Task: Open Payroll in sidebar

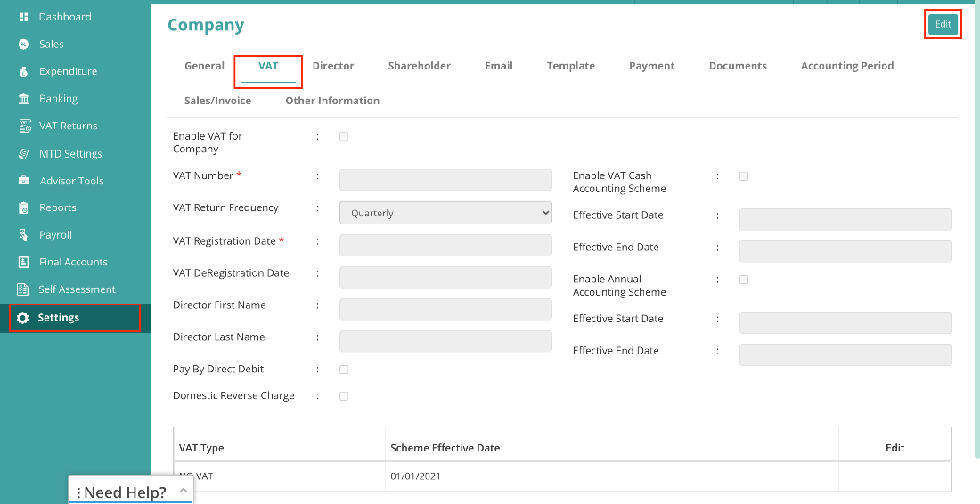Action: click(x=55, y=235)
